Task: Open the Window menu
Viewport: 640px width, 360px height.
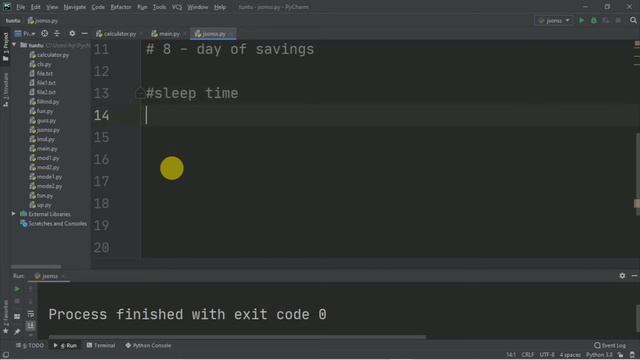Action: coord(198,7)
